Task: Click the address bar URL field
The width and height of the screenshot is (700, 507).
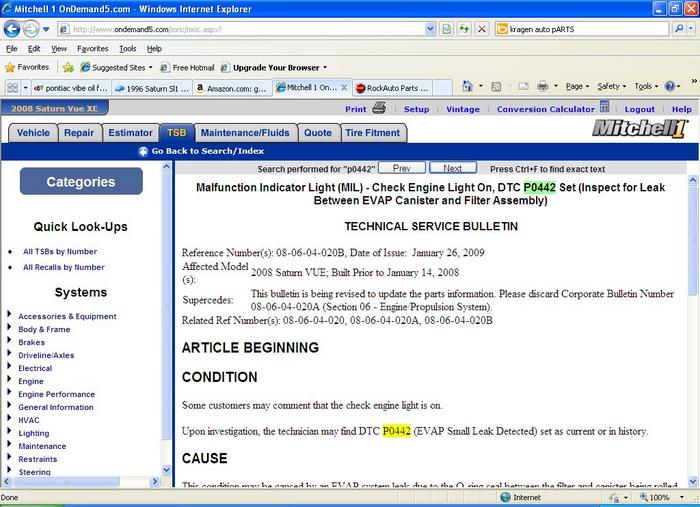Action: [241, 29]
